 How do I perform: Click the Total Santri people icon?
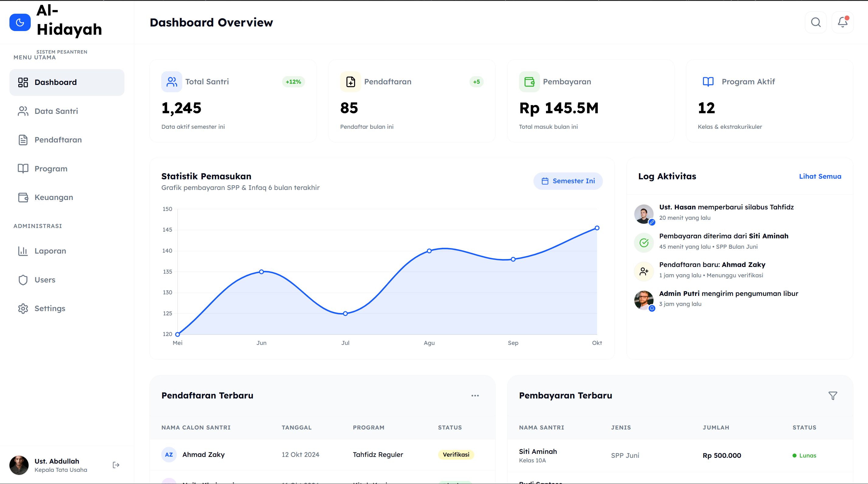[x=172, y=82]
